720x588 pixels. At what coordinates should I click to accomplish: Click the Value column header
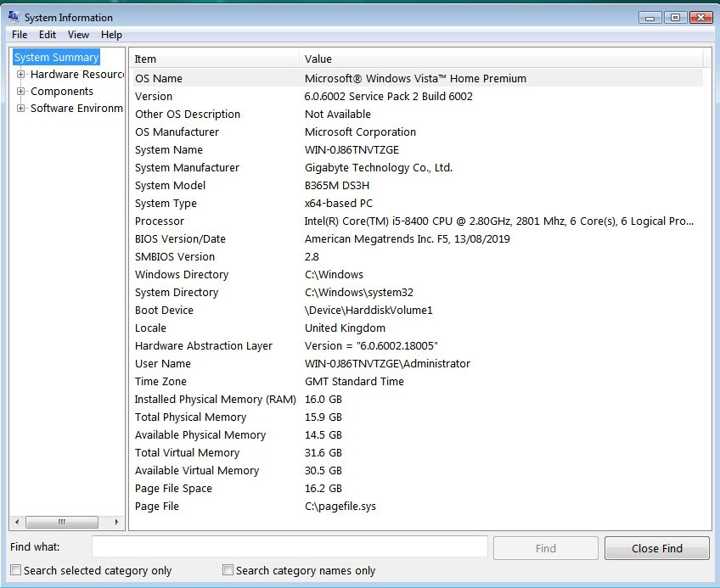501,59
